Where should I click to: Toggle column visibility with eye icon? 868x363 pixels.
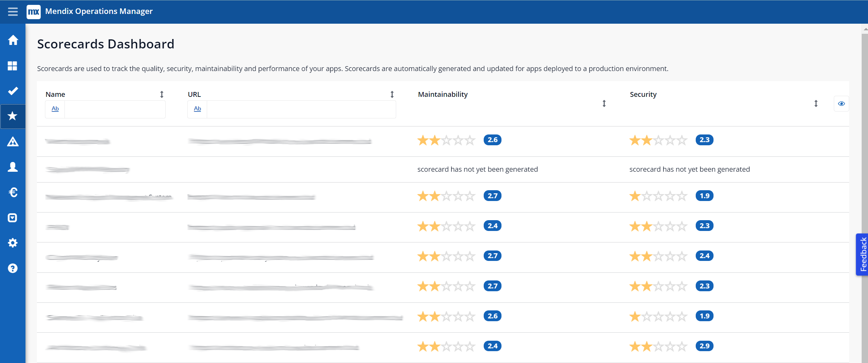click(841, 103)
